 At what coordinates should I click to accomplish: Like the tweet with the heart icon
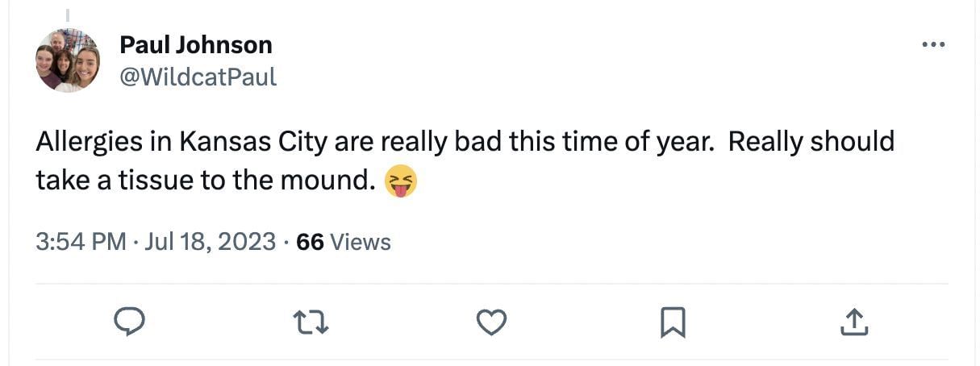[491, 322]
